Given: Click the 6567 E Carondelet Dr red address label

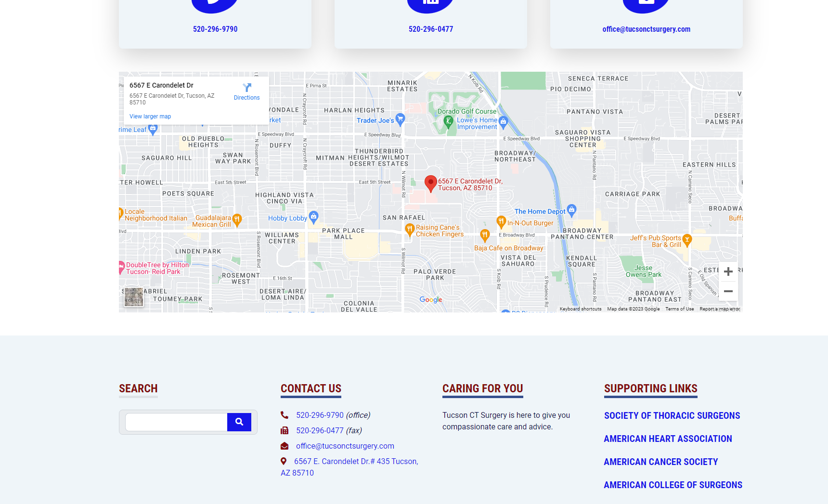Looking at the screenshot, I should [470, 185].
